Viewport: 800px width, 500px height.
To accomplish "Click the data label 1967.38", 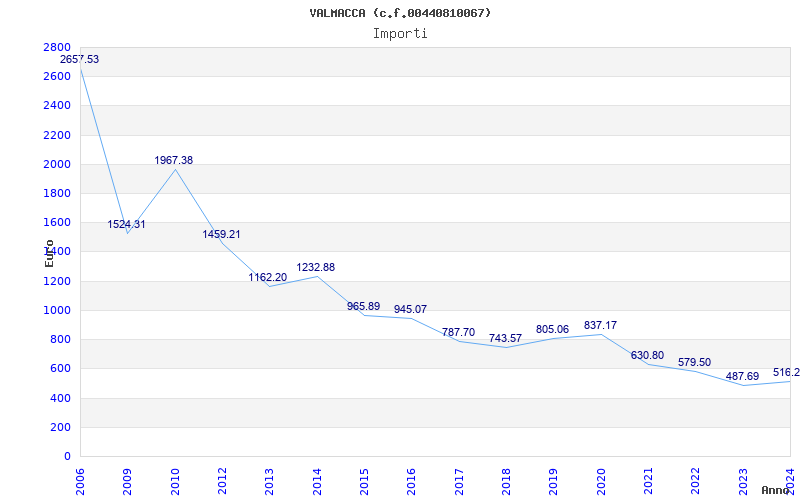I will (173, 160).
